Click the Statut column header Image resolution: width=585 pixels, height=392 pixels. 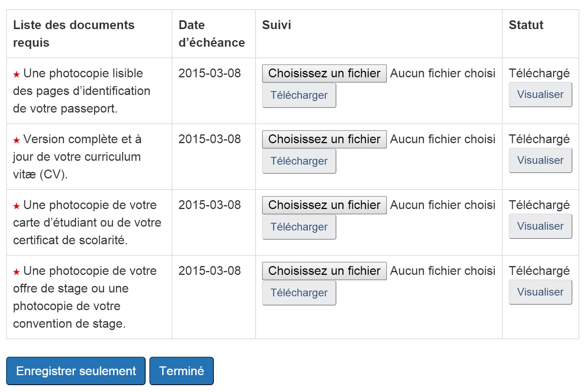click(526, 25)
